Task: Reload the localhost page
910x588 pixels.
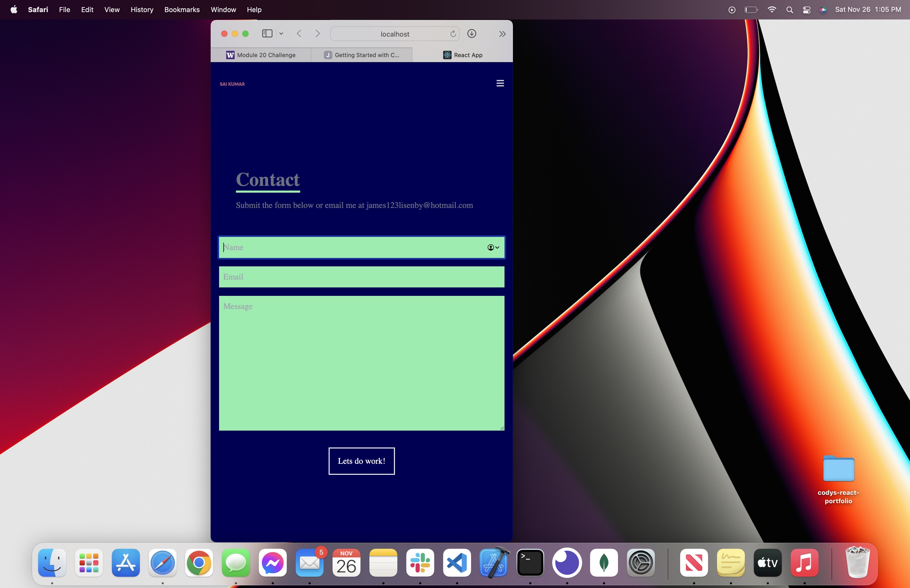Action: point(453,34)
